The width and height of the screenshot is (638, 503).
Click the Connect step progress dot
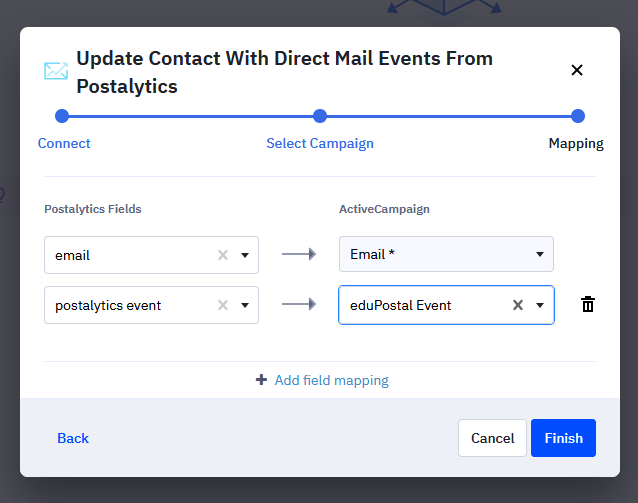(62, 116)
